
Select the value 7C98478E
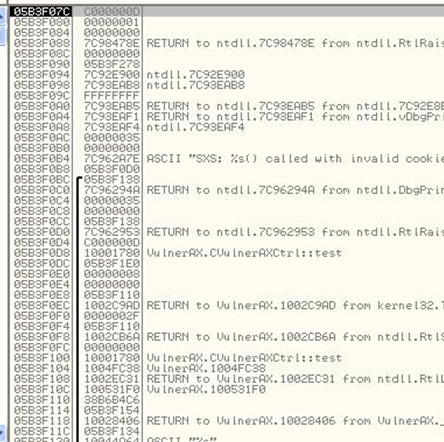coord(112,43)
